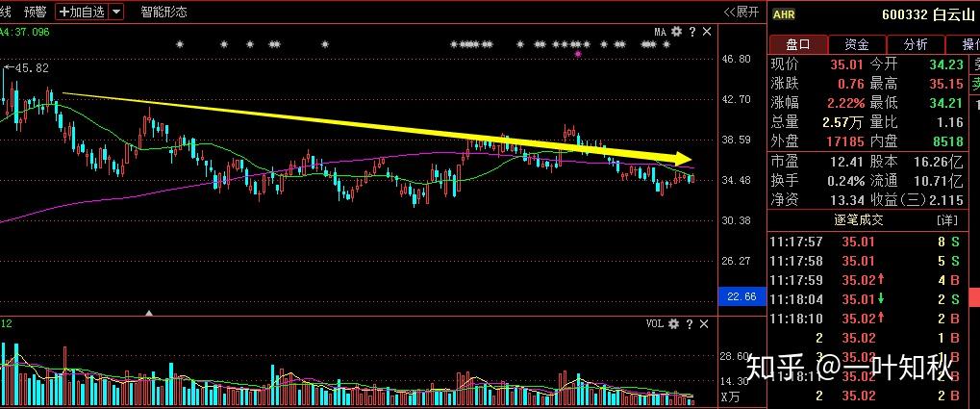Open the 详 detail link for 逐笔成交
This screenshot has height=409, width=980.
[x=946, y=220]
